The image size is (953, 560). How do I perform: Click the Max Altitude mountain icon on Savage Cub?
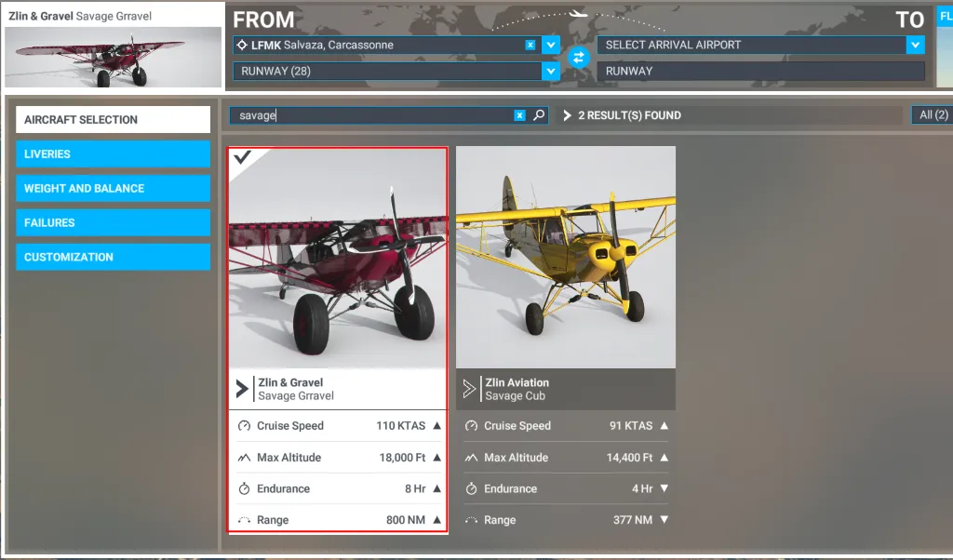(x=471, y=457)
